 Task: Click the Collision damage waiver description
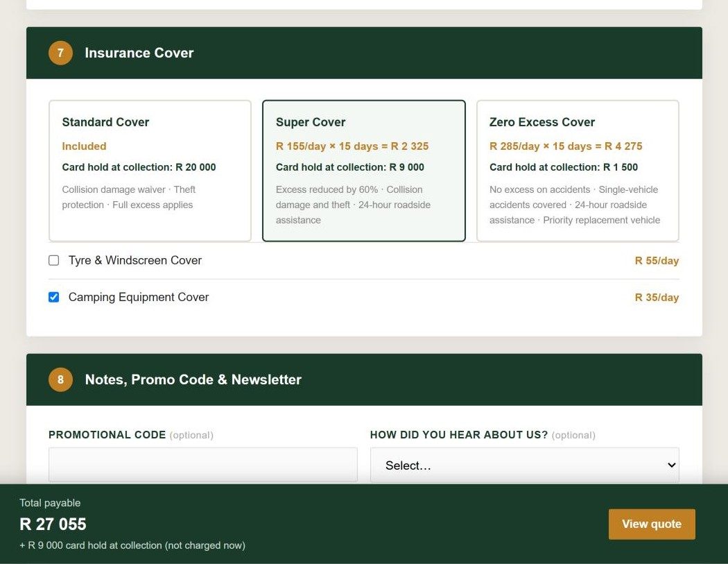coord(128,197)
